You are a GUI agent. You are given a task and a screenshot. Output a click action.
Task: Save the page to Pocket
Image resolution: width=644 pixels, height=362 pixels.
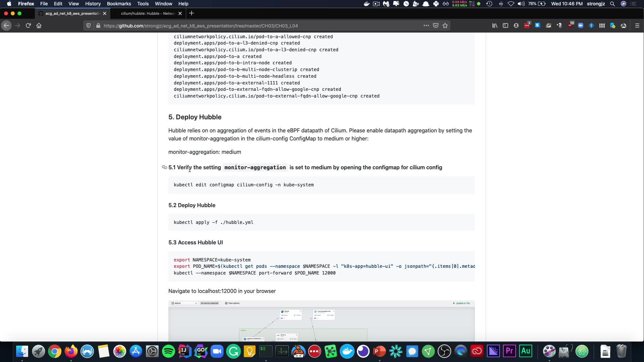pos(436,25)
